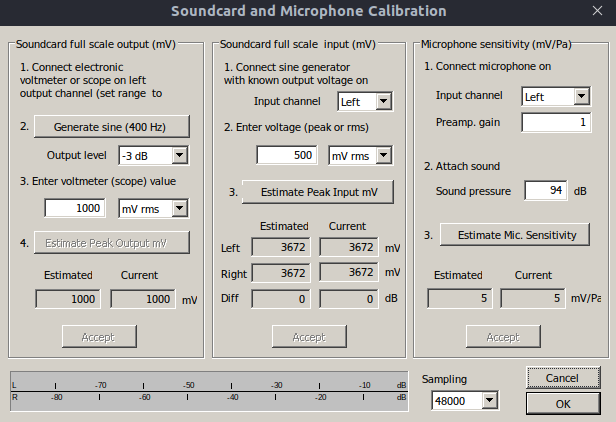
Task: Click mic sensitivity Estimated field showing 5
Action: coord(460,298)
